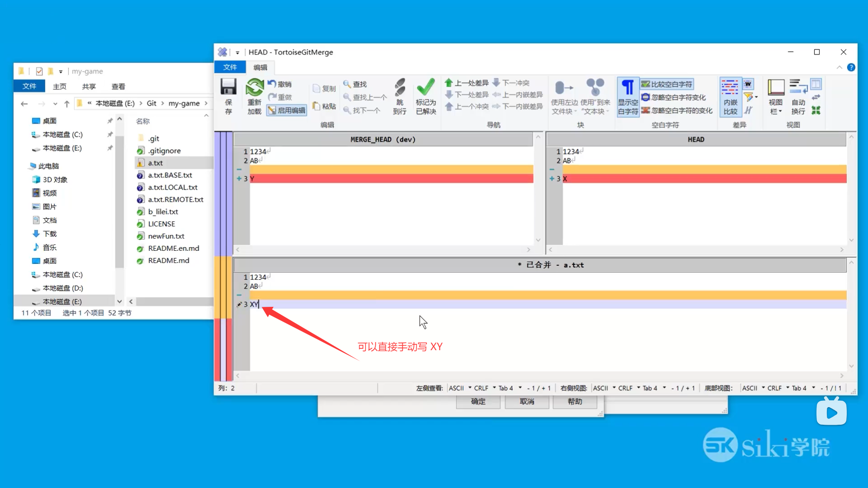Open the left view CRLF line-ending dropdown
868x488 pixels.
tap(485, 388)
